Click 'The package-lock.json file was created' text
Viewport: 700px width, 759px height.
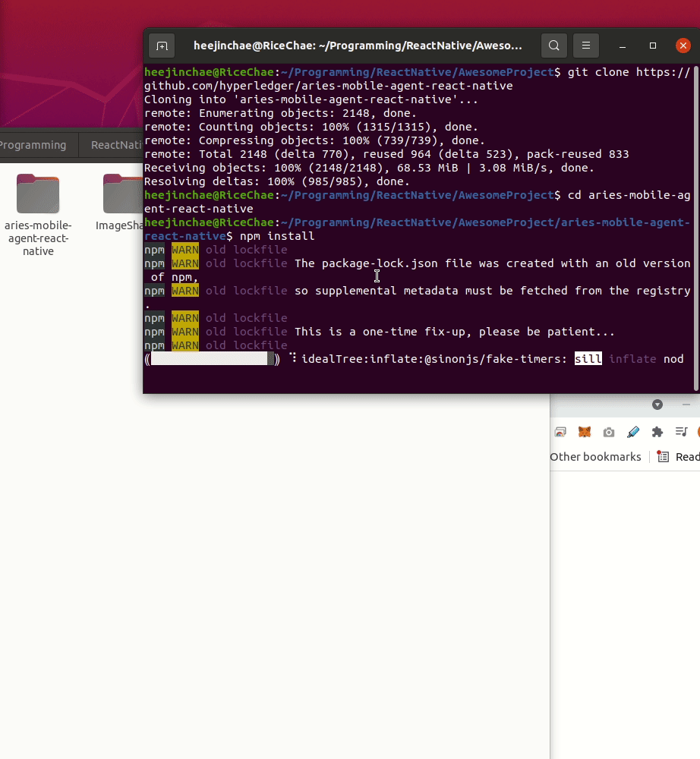point(492,264)
